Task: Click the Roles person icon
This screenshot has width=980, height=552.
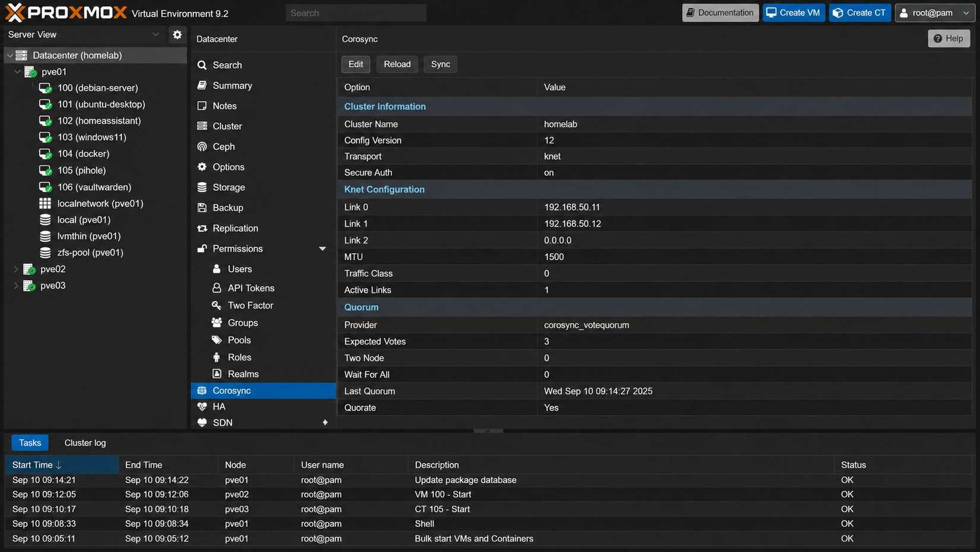Action: point(217,357)
